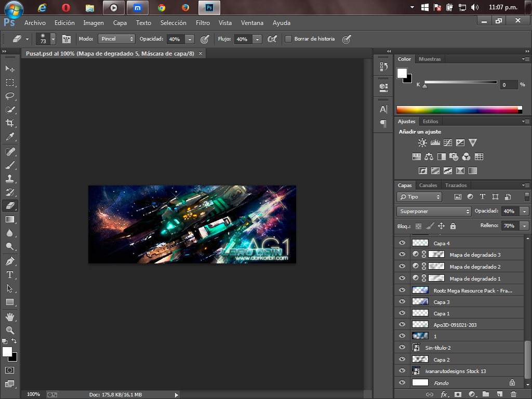Screen dimensions: 532x399
Task: Select the Pen tool
Action: (10, 261)
